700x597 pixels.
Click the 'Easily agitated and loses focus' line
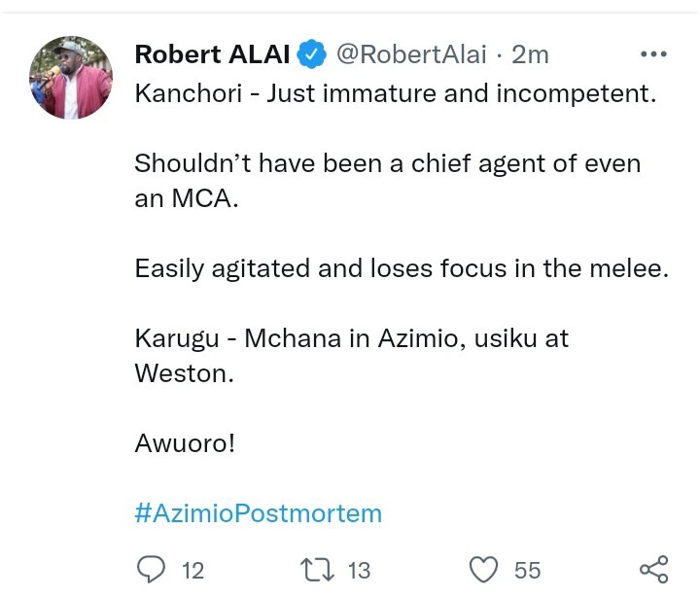pos(402,268)
